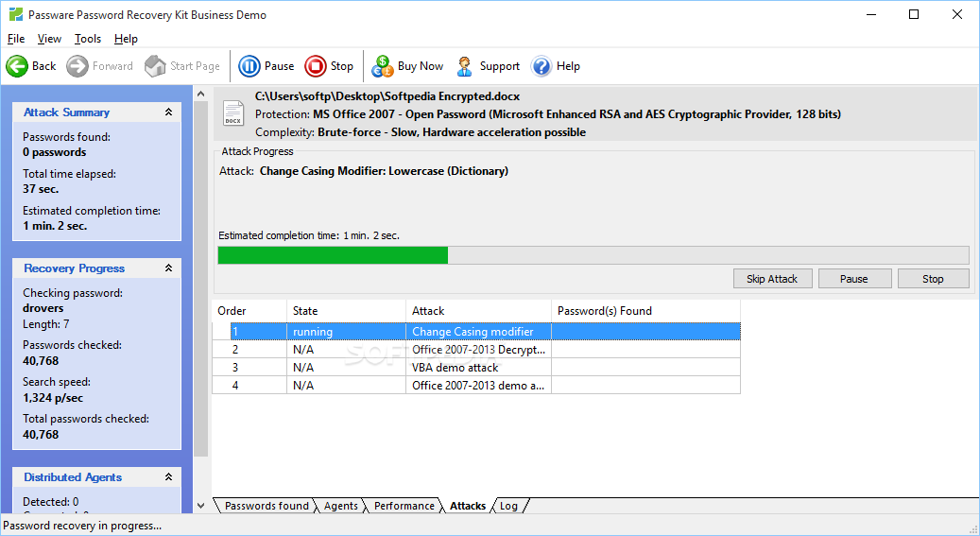Click the Softpedia Encrypted.docx file path
Viewport: 980px width, 536px height.
click(x=387, y=96)
